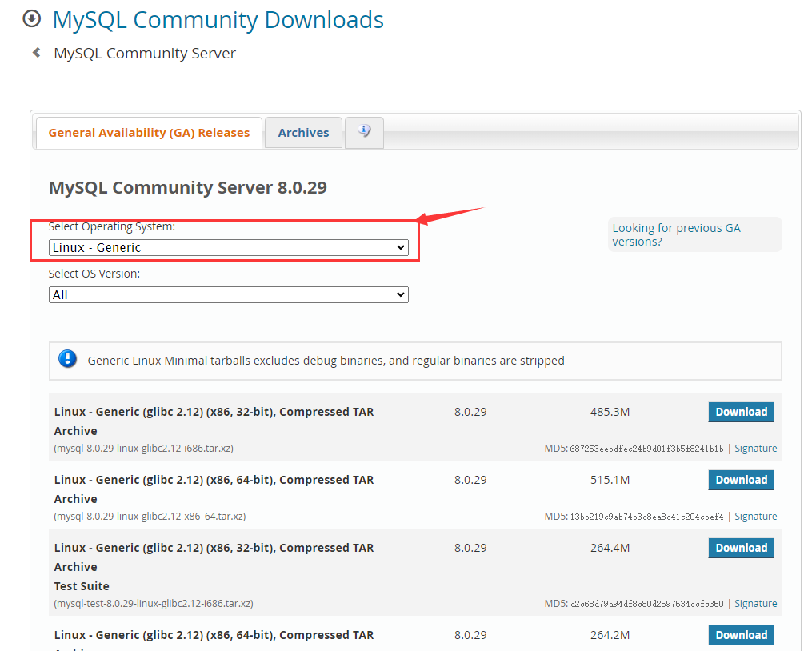Screen dimensions: 812x651
Task: Open Signature link for the x86_64.tar.xz file
Action: (x=755, y=517)
